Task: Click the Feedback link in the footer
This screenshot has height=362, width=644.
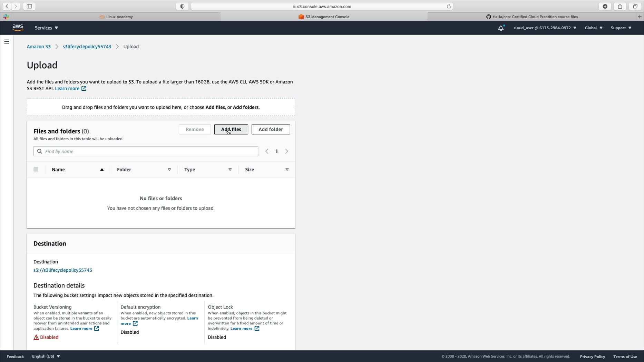Action: pyautogui.click(x=15, y=356)
